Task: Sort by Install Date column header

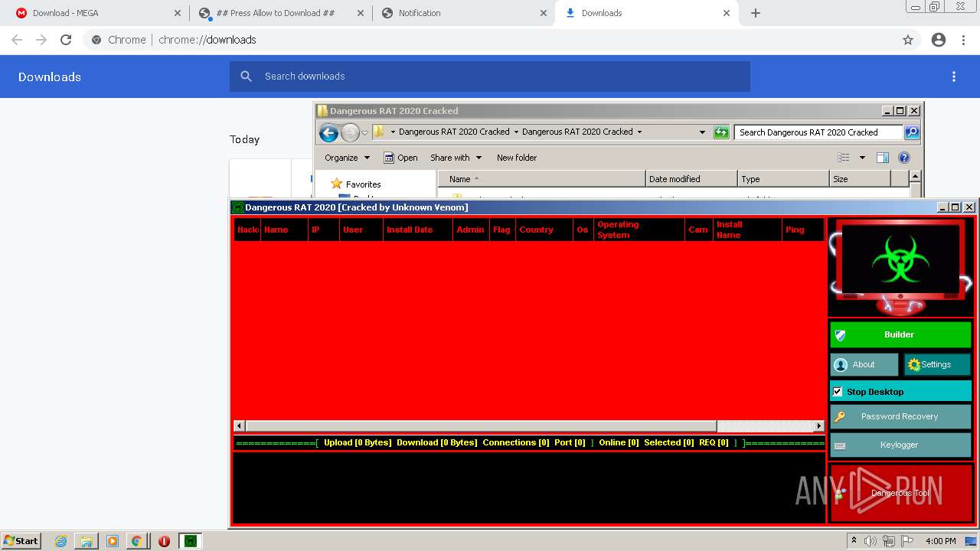Action: coord(417,230)
